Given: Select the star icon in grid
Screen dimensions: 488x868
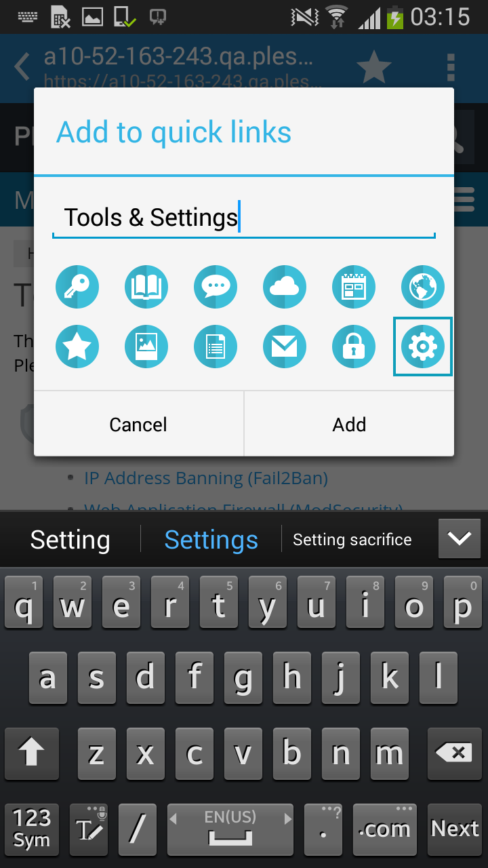Looking at the screenshot, I should click(77, 347).
